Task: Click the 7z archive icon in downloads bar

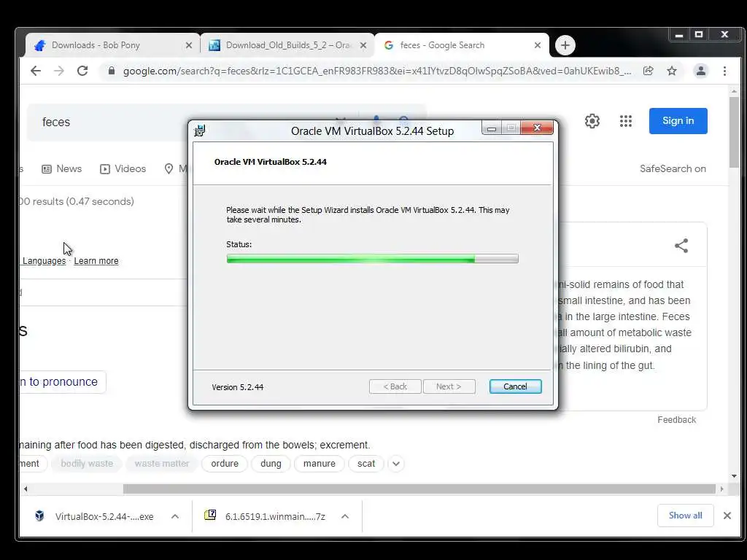Action: [x=210, y=515]
